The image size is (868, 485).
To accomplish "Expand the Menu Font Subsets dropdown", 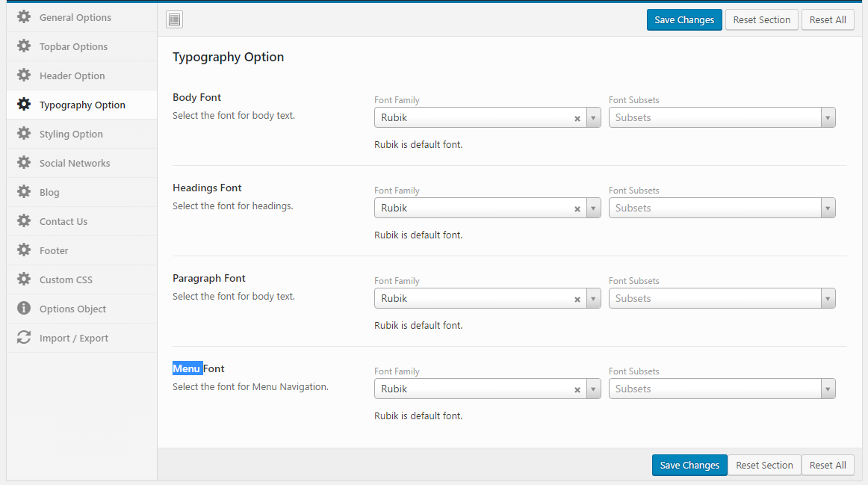I will coord(828,389).
